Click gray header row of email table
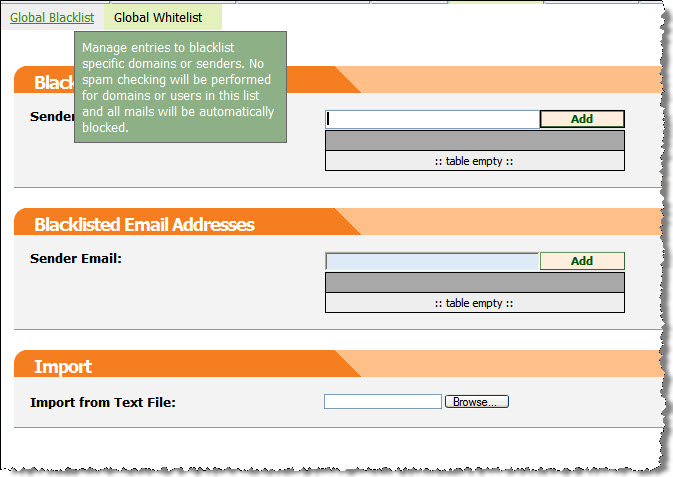This screenshot has height=477, width=673. [x=474, y=282]
